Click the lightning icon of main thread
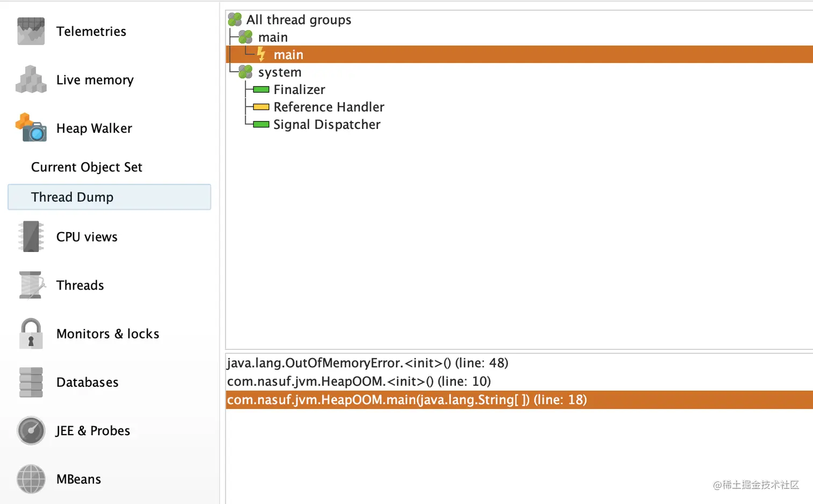The width and height of the screenshot is (813, 504). click(261, 54)
